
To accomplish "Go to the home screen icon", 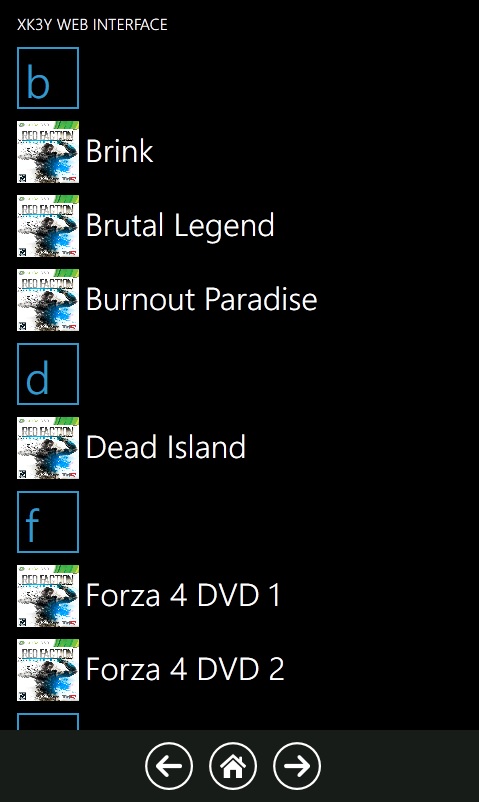I will coord(233,766).
